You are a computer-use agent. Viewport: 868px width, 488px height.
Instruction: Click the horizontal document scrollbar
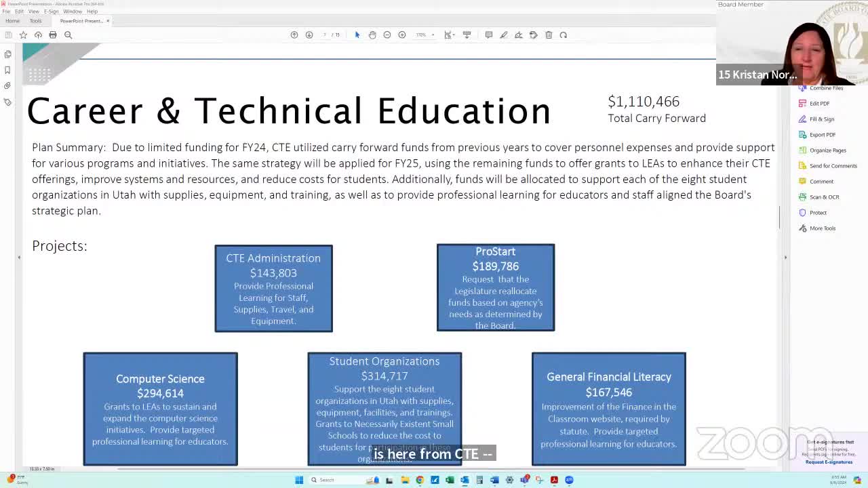click(431, 469)
